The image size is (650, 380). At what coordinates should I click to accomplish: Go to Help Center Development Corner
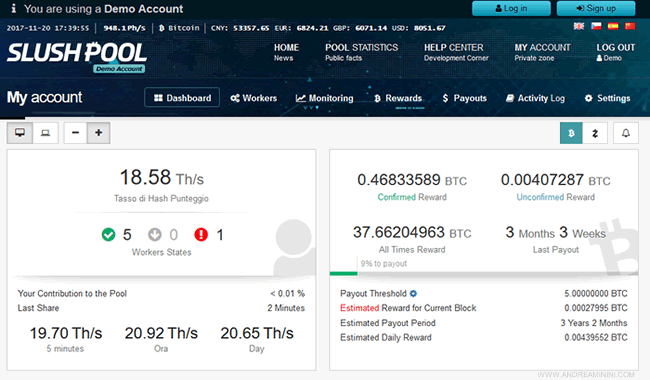[456, 52]
